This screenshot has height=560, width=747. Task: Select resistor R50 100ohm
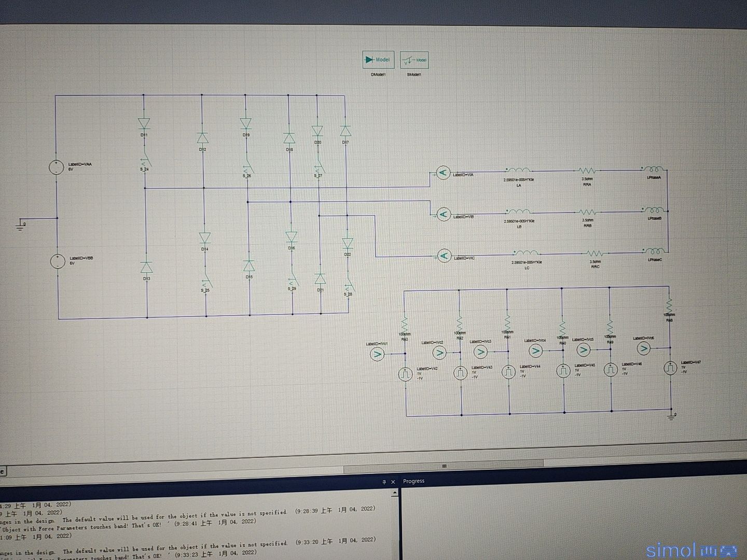tap(562, 327)
